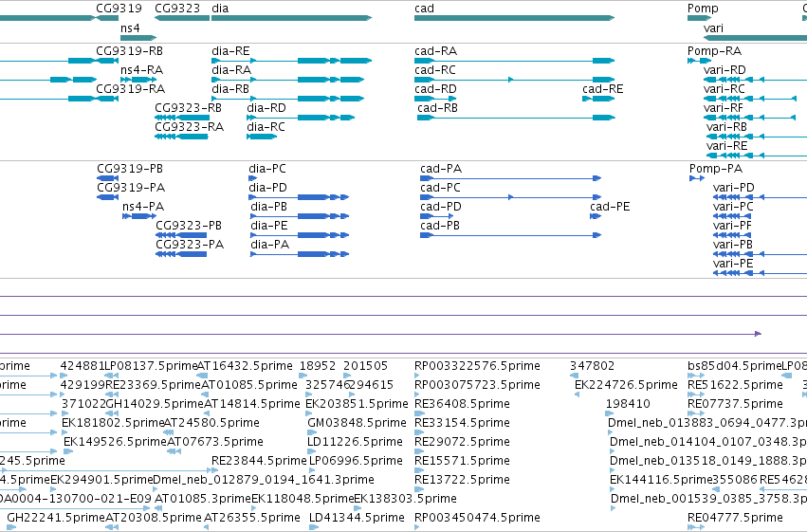Select transcript dia-RE
Image resolution: width=807 pixels, height=532 pixels.
tap(230, 51)
